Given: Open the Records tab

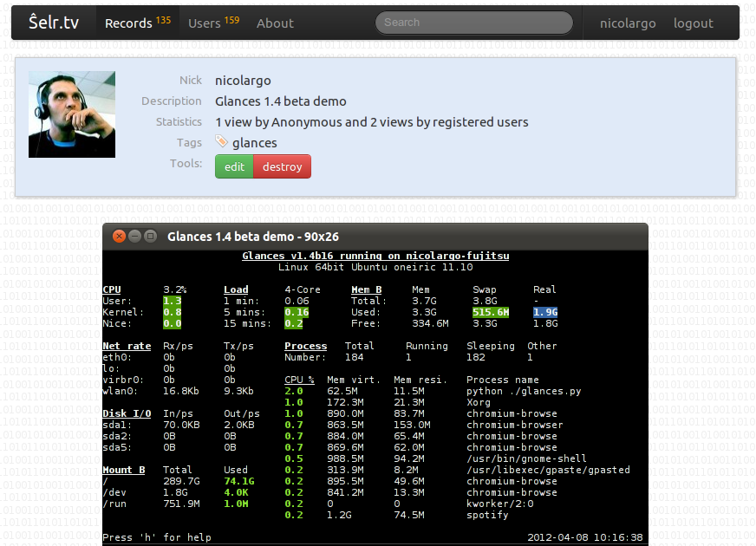Looking at the screenshot, I should (128, 23).
